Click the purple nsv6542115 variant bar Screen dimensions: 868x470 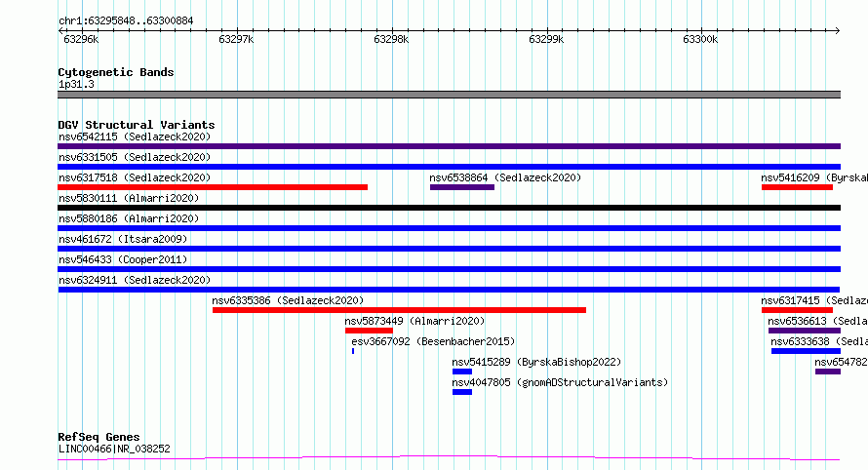(x=449, y=146)
